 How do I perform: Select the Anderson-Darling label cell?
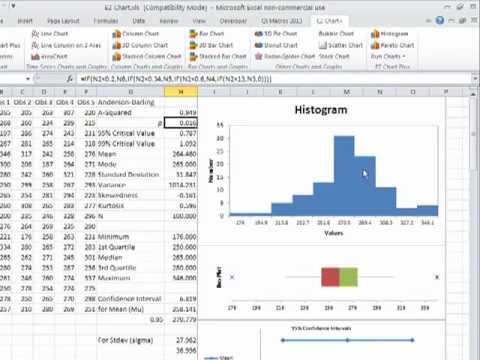[x=131, y=102]
